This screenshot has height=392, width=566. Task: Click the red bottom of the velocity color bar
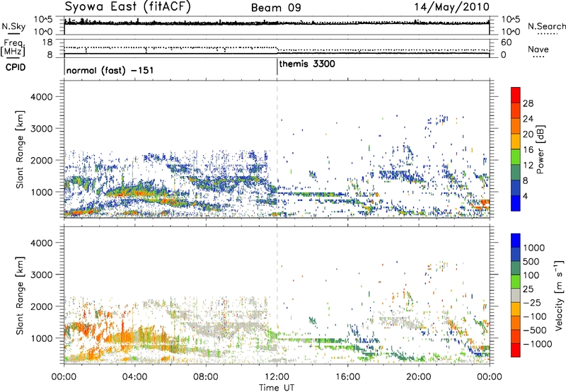click(x=516, y=350)
